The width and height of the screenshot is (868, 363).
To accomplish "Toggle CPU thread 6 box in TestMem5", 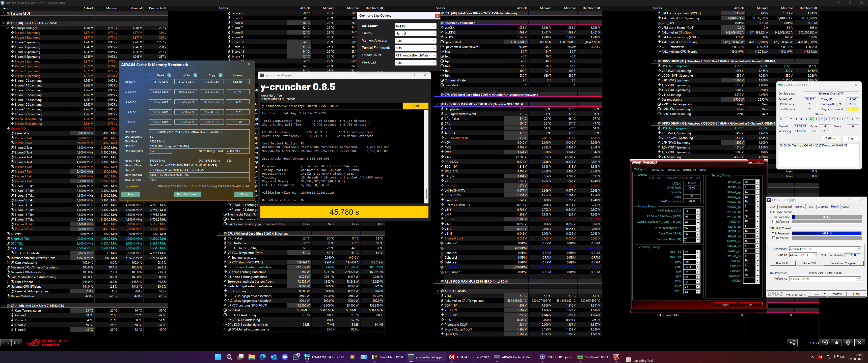I will (811, 119).
